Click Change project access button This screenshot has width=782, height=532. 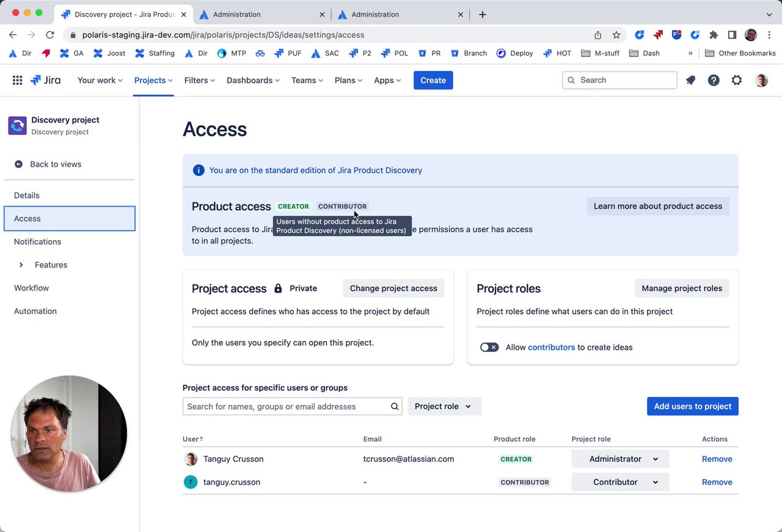click(393, 288)
